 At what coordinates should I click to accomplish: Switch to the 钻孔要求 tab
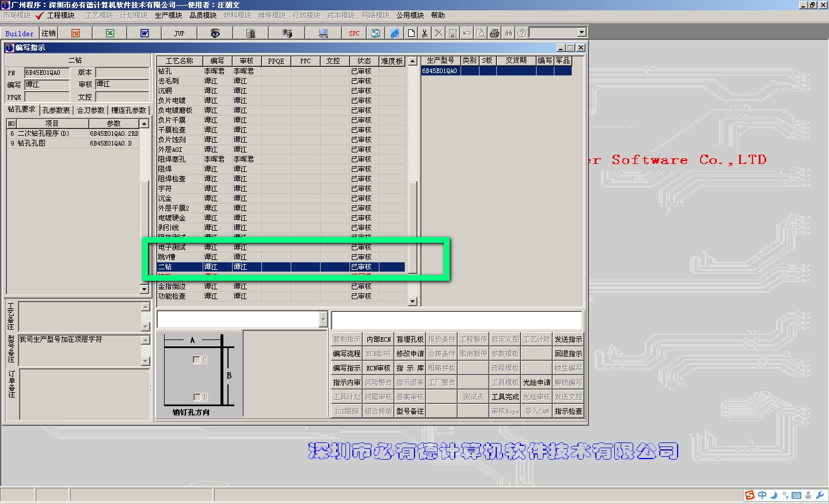click(x=22, y=109)
